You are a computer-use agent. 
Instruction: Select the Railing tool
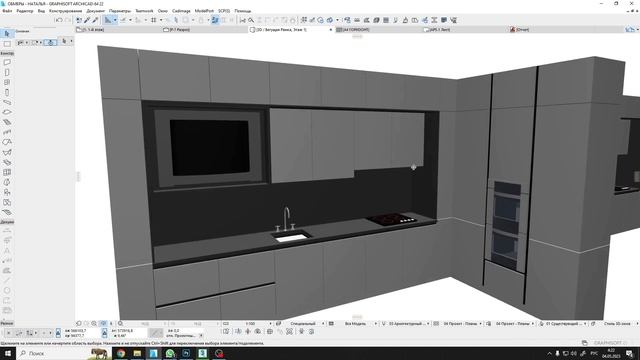(x=7, y=132)
